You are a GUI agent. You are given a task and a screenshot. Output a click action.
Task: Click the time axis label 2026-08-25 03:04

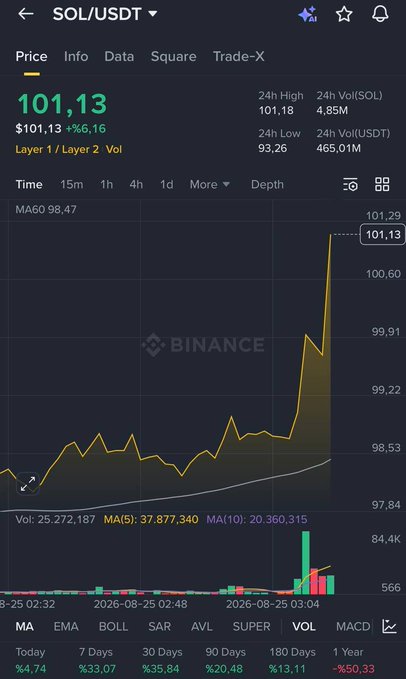pos(273,604)
